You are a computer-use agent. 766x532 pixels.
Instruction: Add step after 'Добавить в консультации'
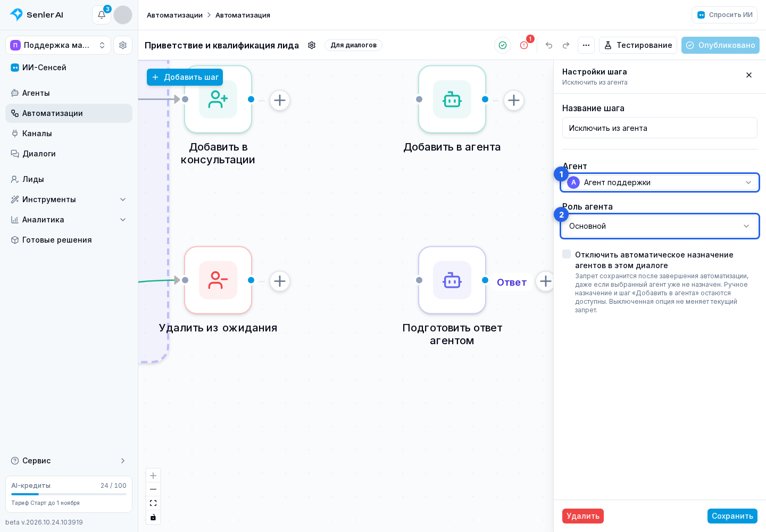(x=280, y=100)
